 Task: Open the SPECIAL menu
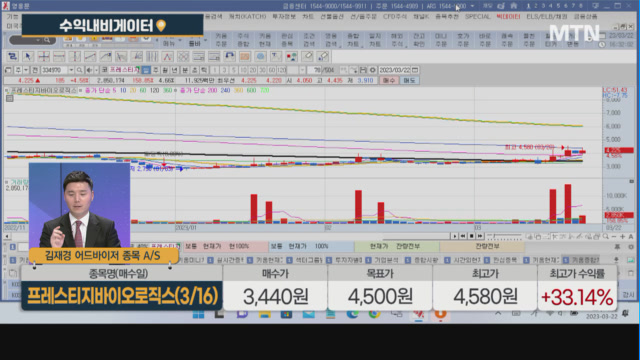[477, 17]
